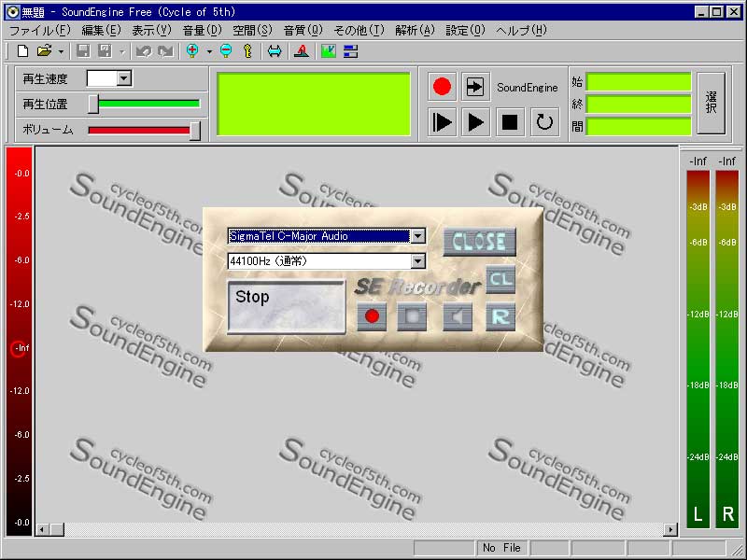Toggle the loop playback circular arrow
Screen dimensions: 747x560
coord(544,122)
